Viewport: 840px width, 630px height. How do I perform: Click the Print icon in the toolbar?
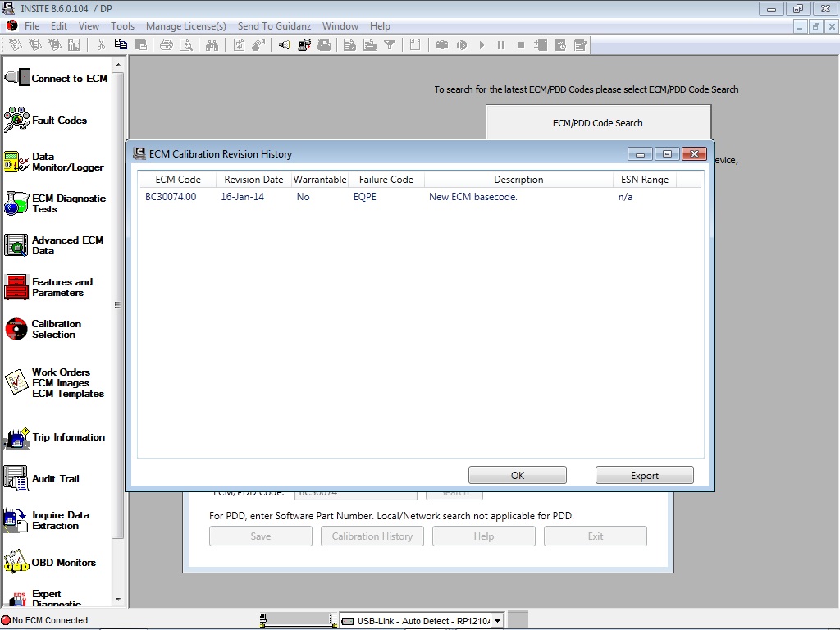(x=167, y=45)
